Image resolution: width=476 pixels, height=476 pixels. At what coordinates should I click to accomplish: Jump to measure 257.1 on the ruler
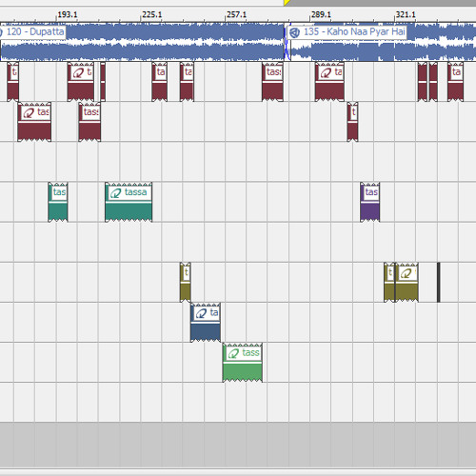pyautogui.click(x=236, y=14)
